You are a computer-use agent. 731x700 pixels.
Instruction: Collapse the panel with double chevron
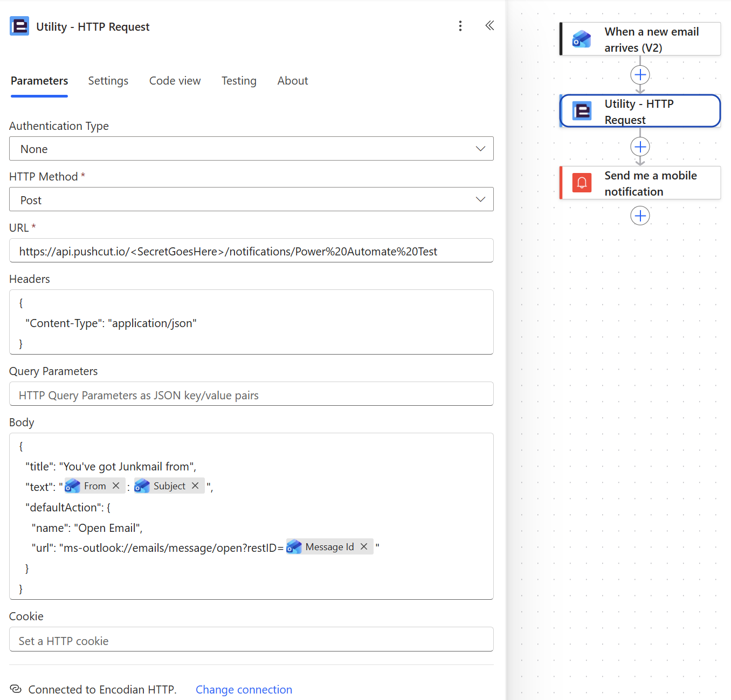pyautogui.click(x=489, y=25)
